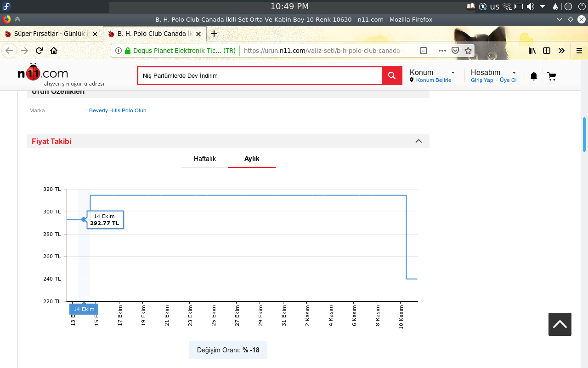Click the browser forward arrow
Viewport: 588px width, 368px height.
tap(24, 51)
